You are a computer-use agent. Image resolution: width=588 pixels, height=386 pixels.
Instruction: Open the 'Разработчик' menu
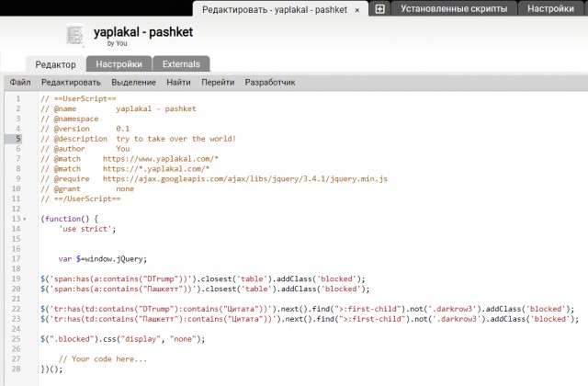pyautogui.click(x=270, y=83)
